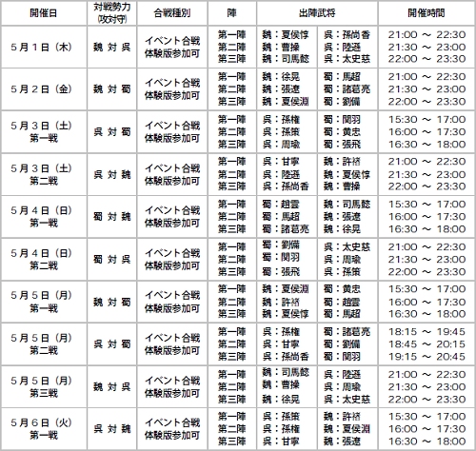Viewport: 476px width, 451px height.
Task: Click 呉:甘寧 in 5月3日 第二戦 row
Action: coord(281,162)
